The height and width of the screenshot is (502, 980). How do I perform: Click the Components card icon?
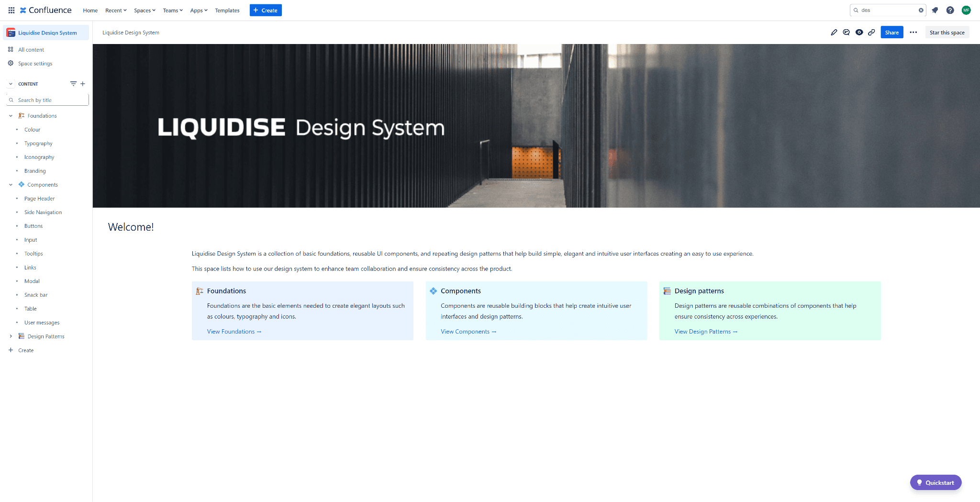coord(434,291)
